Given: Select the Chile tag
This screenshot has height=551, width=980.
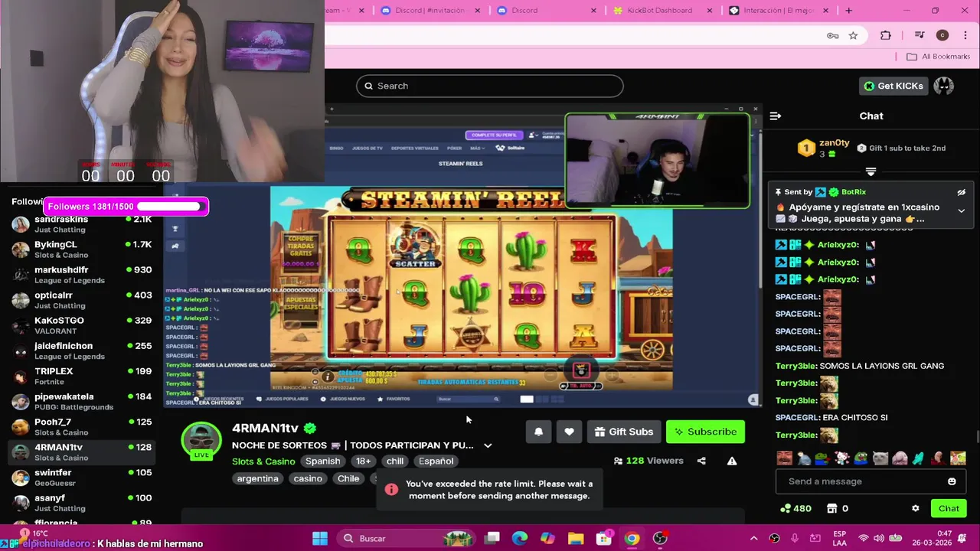Looking at the screenshot, I should coord(348,479).
